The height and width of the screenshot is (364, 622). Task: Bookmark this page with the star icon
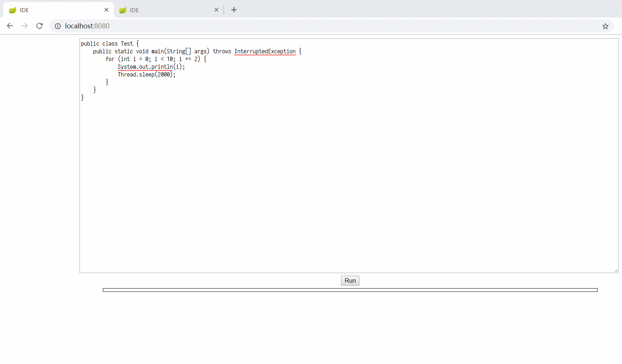tap(605, 26)
